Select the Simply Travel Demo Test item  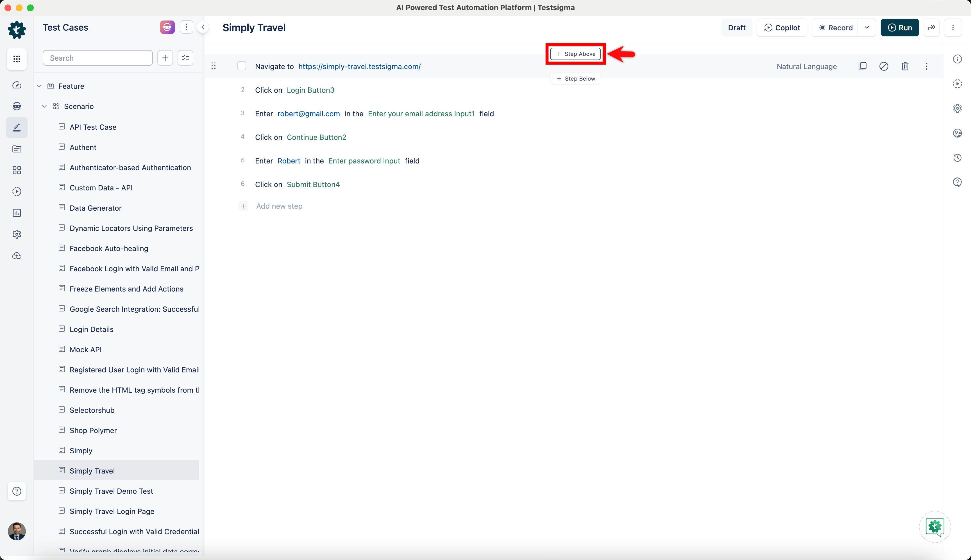tap(111, 491)
